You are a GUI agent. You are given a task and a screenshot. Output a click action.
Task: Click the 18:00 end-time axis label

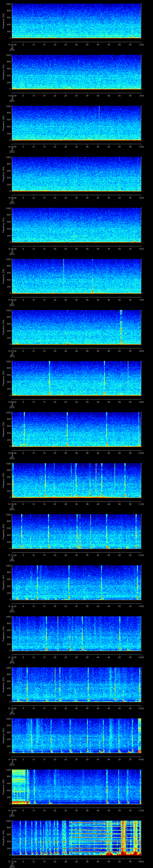coord(141,861)
